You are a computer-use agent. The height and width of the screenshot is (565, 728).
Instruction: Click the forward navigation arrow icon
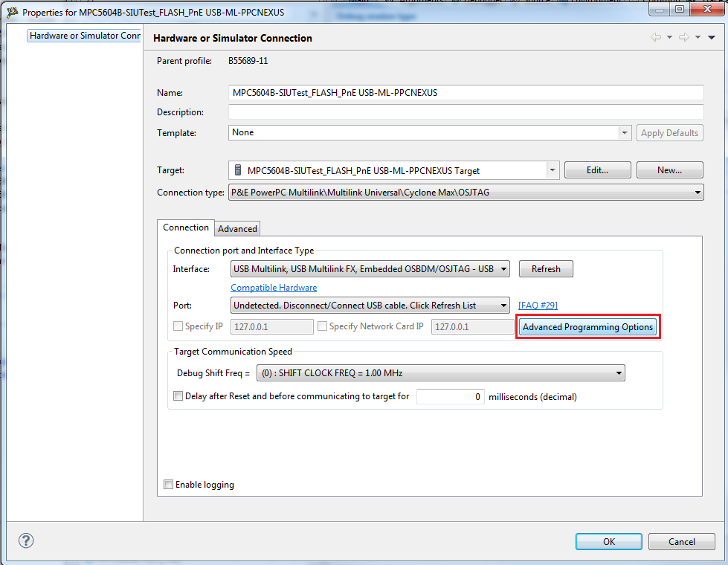tap(684, 37)
